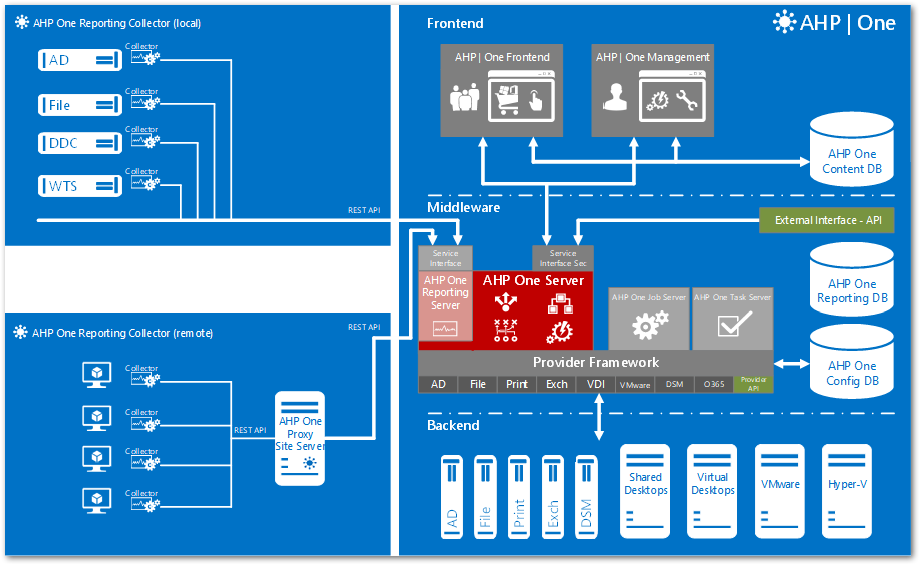Select the VMware provider tab
Image resolution: width=920 pixels, height=565 pixels.
pos(635,384)
